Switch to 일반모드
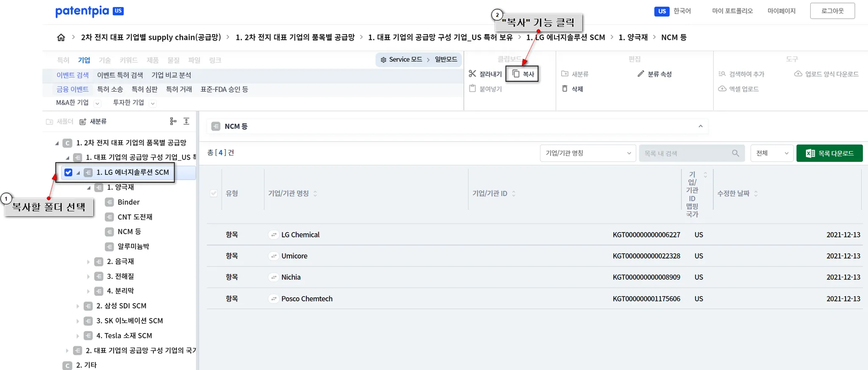 [x=446, y=59]
